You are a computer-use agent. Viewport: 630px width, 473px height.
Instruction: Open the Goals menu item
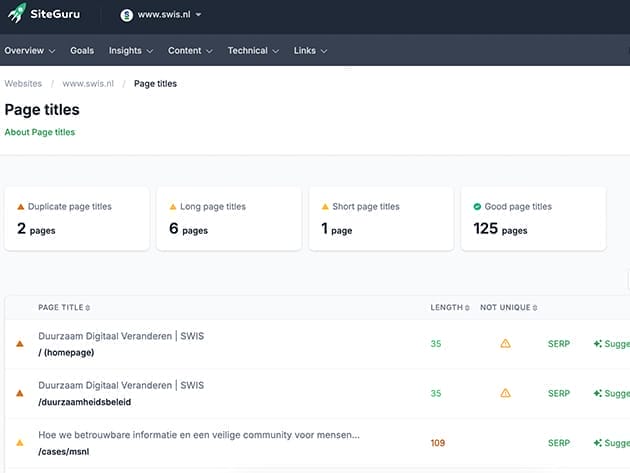tap(82, 51)
